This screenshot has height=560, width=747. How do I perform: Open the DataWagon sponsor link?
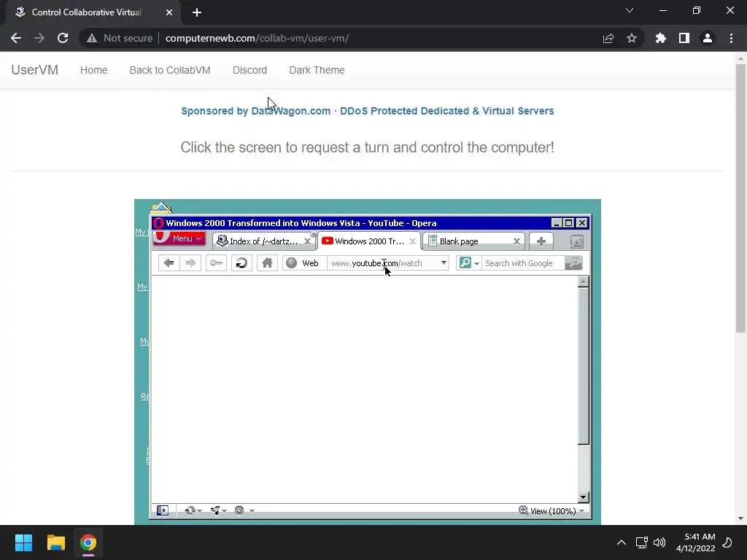(368, 111)
